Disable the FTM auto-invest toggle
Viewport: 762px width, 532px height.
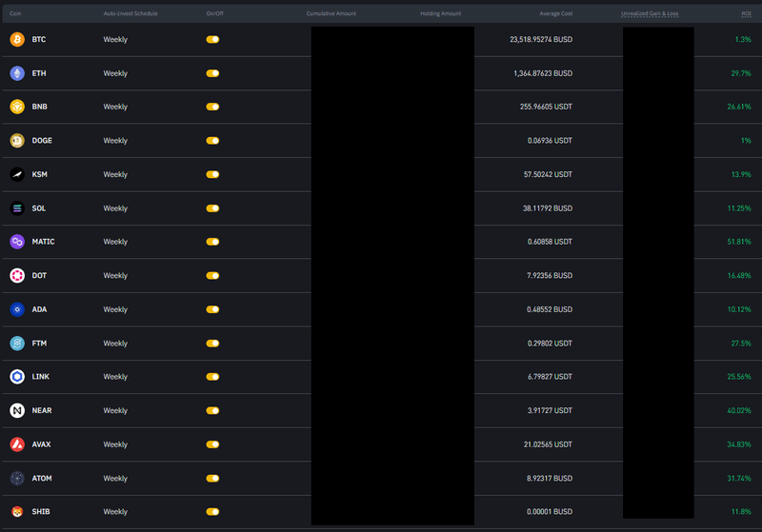[212, 344]
